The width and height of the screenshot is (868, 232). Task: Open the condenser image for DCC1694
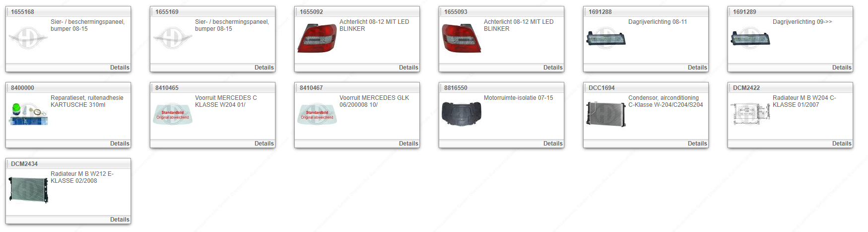pyautogui.click(x=606, y=114)
